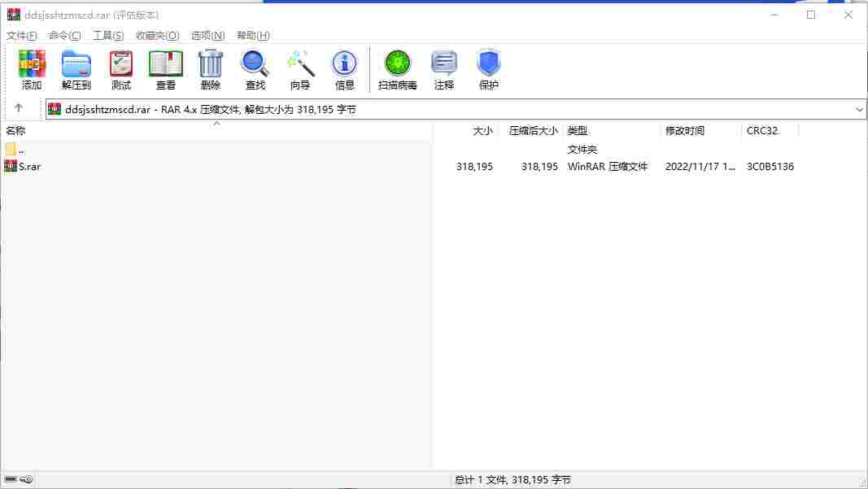The width and height of the screenshot is (868, 489).
Task: Click the address path ddsjsshtzmscd.rar field
Action: pyautogui.click(x=455, y=110)
